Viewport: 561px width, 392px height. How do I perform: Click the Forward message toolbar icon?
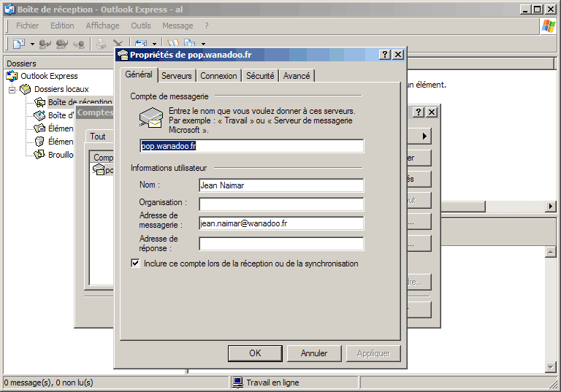pos(79,44)
